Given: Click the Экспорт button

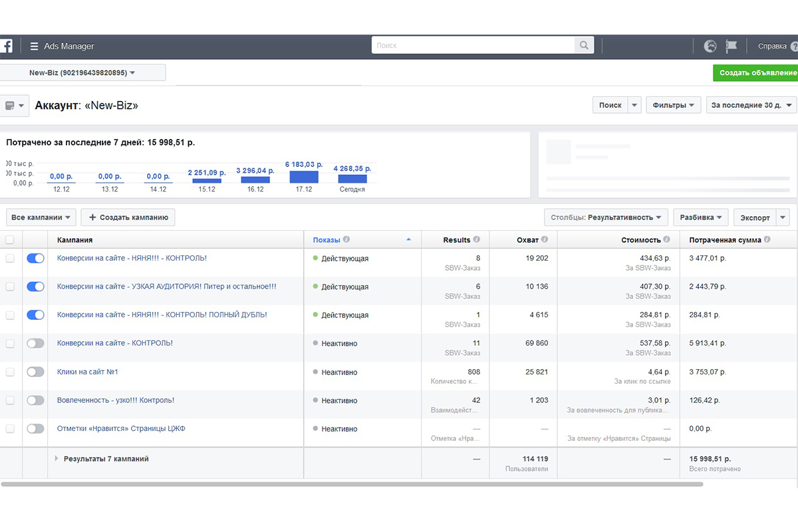Looking at the screenshot, I should [x=755, y=217].
